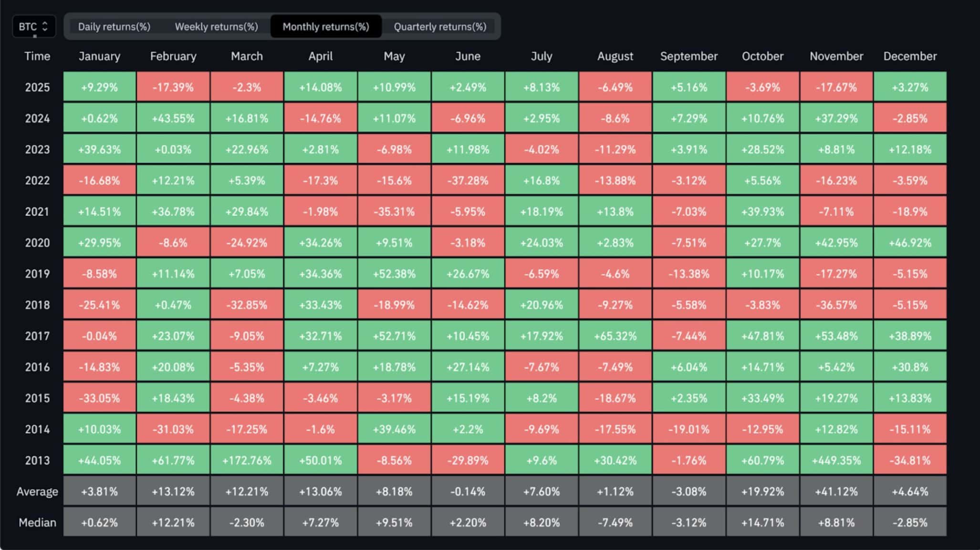Click the Average October +19.92% cell
Screen dimensions: 980x550
(762, 491)
